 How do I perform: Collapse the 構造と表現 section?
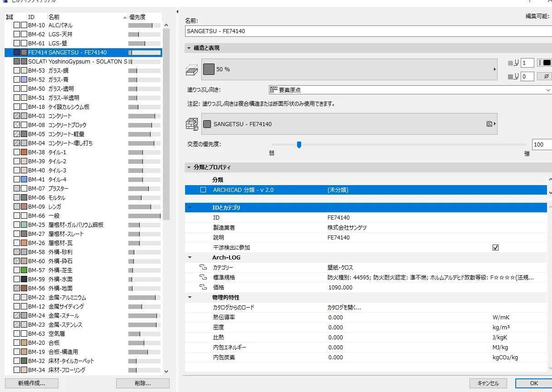189,48
